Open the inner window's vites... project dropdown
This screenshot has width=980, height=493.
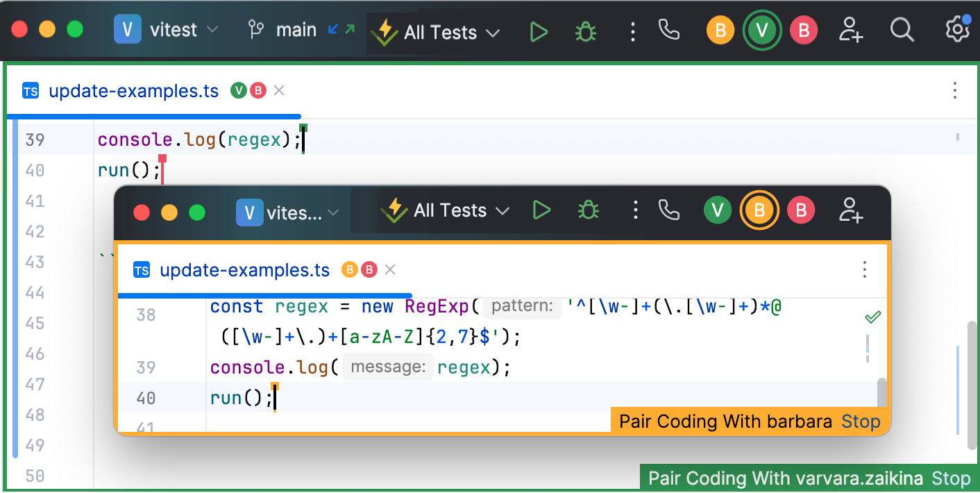289,212
